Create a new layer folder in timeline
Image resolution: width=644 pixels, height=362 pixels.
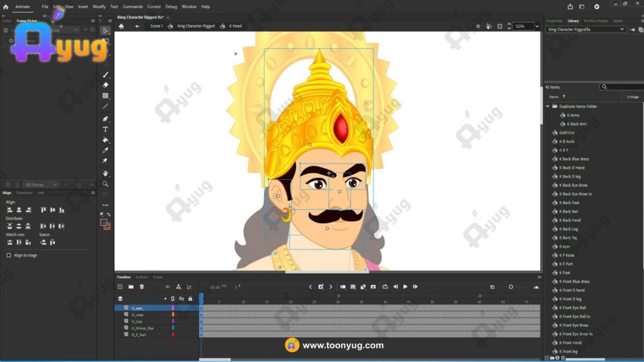(131, 287)
